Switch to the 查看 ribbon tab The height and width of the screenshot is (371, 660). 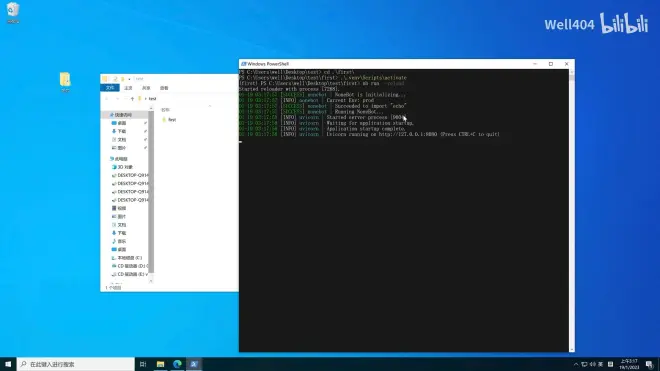pyautogui.click(x=164, y=88)
